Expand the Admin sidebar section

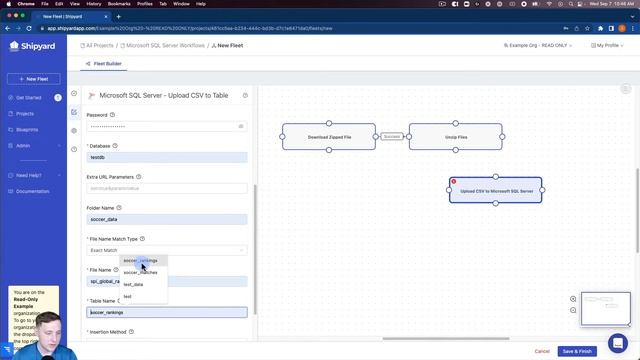34,146
